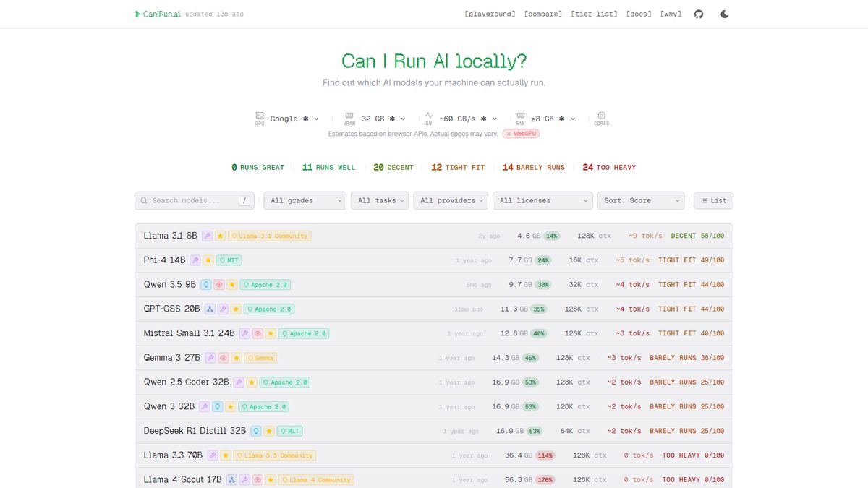Click the star icon on Mistral Small 3.1 24B
This screenshot has height=488, width=868.
click(270, 333)
